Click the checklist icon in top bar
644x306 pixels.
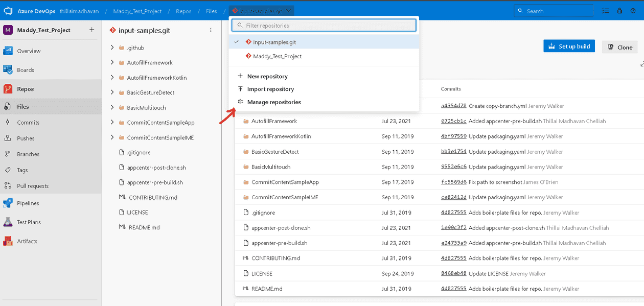[x=606, y=10]
